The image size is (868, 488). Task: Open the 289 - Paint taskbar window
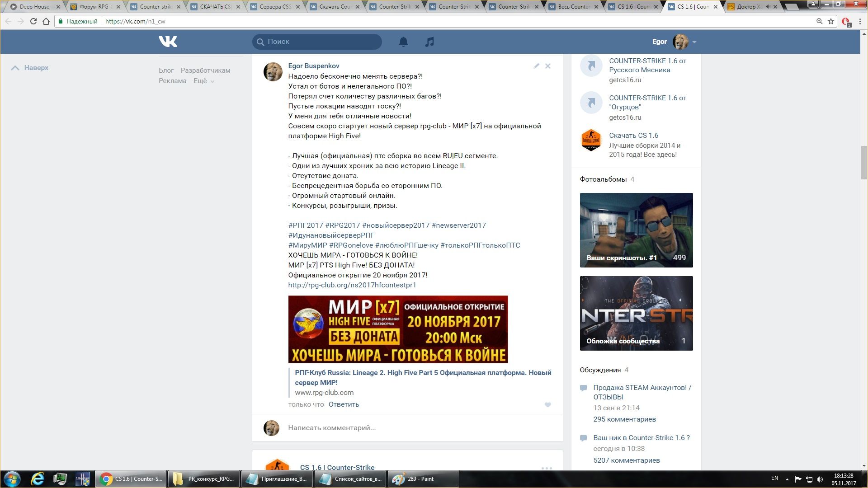[x=423, y=479]
